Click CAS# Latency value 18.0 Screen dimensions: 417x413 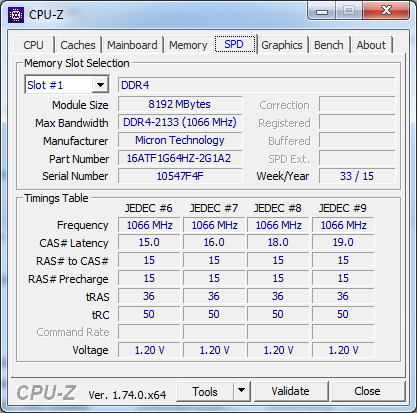pyautogui.click(x=278, y=242)
